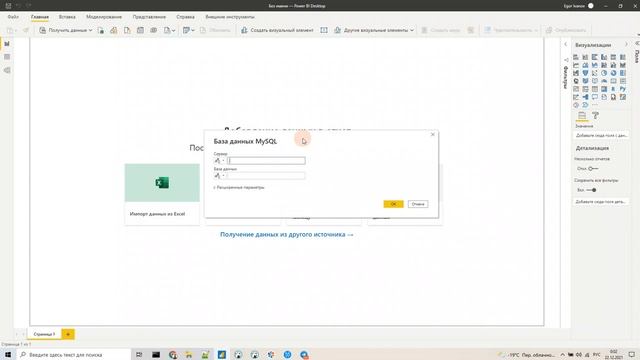
Task: Expand Расширенные параметры in MySQL dialog
Action: (239, 187)
